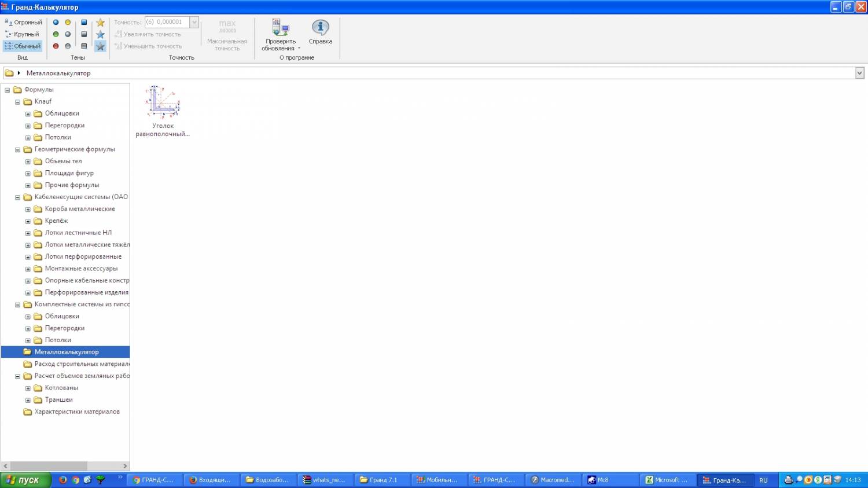Expand the Объемы тел folder
This screenshot has width=868, height=488.
[28, 162]
